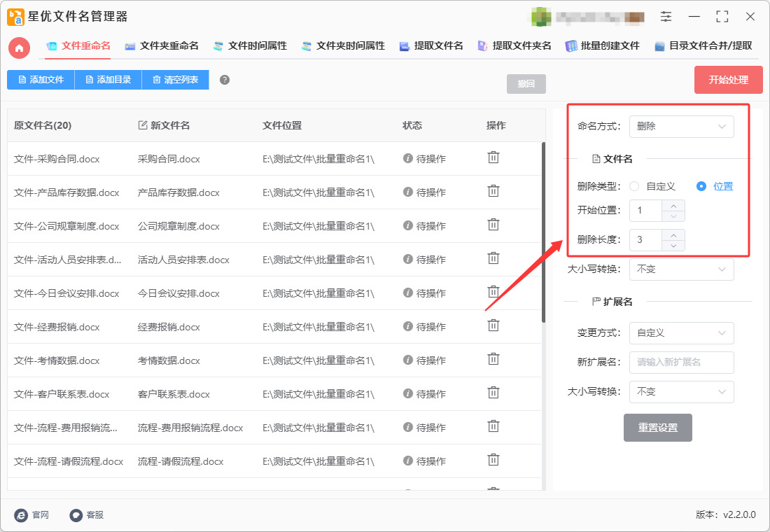The width and height of the screenshot is (770, 532).
Task: Click the 添加目录 button
Action: pos(108,80)
